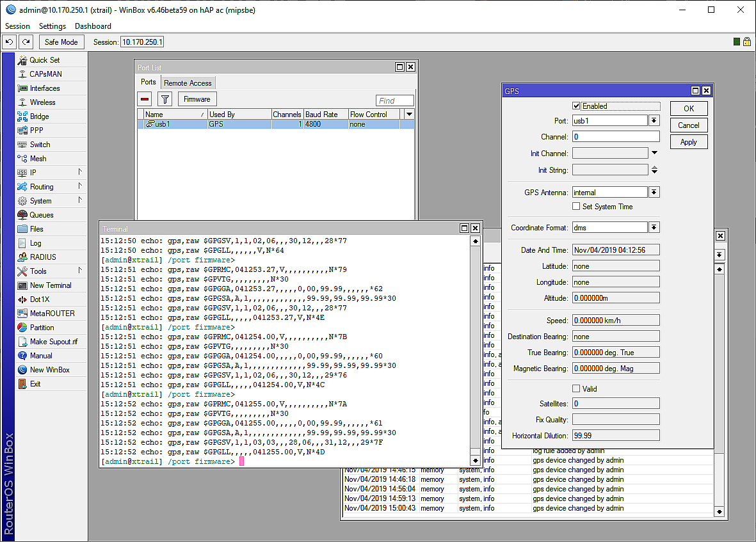
Task: Click Log window scrollbar down arrow
Action: pyautogui.click(x=719, y=512)
